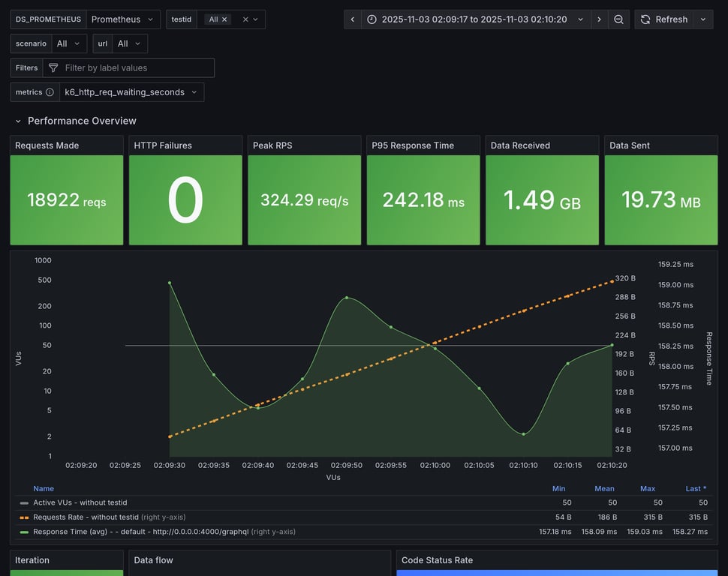Click the zoom out time range icon
Viewport: 728px width, 576px height.
pyautogui.click(x=618, y=19)
